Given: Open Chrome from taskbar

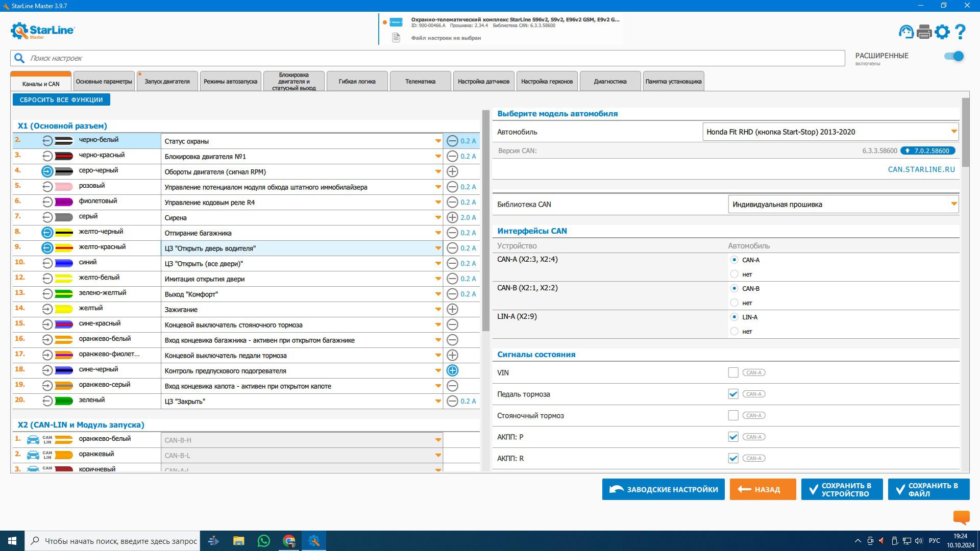Looking at the screenshot, I should pyautogui.click(x=289, y=541).
